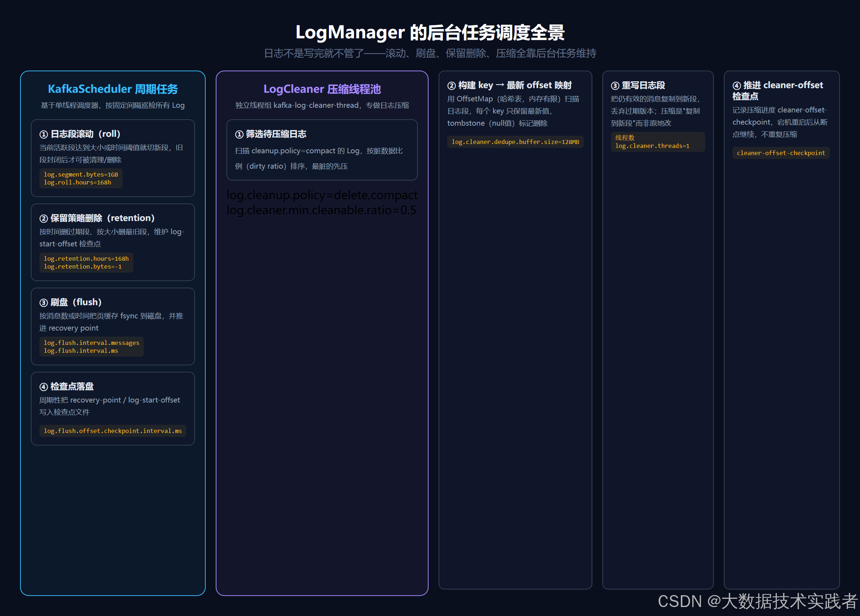This screenshot has width=860, height=616.
Task: Click the code "log.roll.hours=168h"
Action: tap(77, 182)
